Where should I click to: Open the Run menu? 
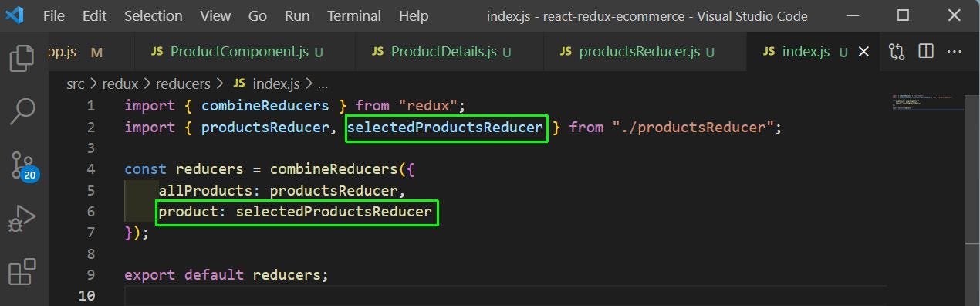pos(297,15)
